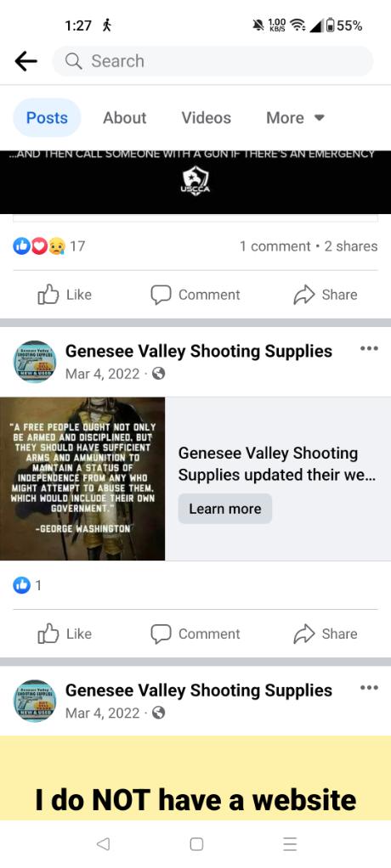The height and width of the screenshot is (868, 391).
Task: Tap the Learn more button
Action: click(x=225, y=509)
